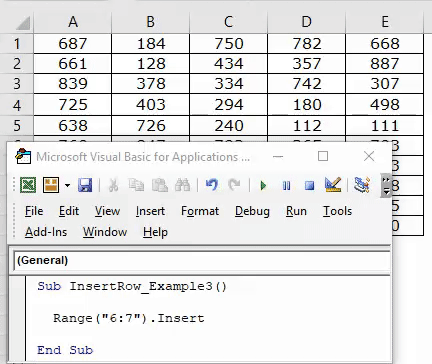432x364 pixels.
Task: Open the Add-Ins menu
Action: point(46,232)
